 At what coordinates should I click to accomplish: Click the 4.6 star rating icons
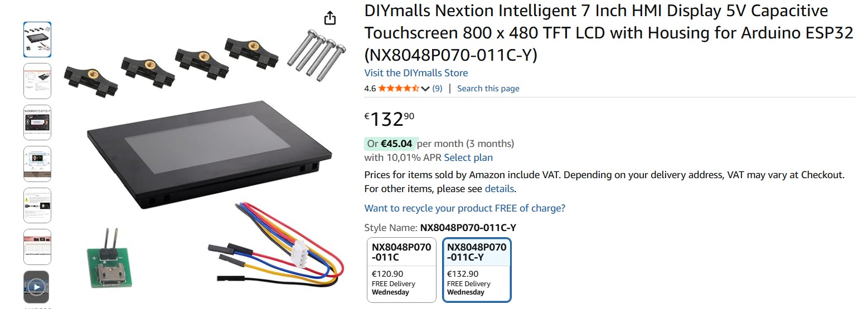pyautogui.click(x=399, y=89)
